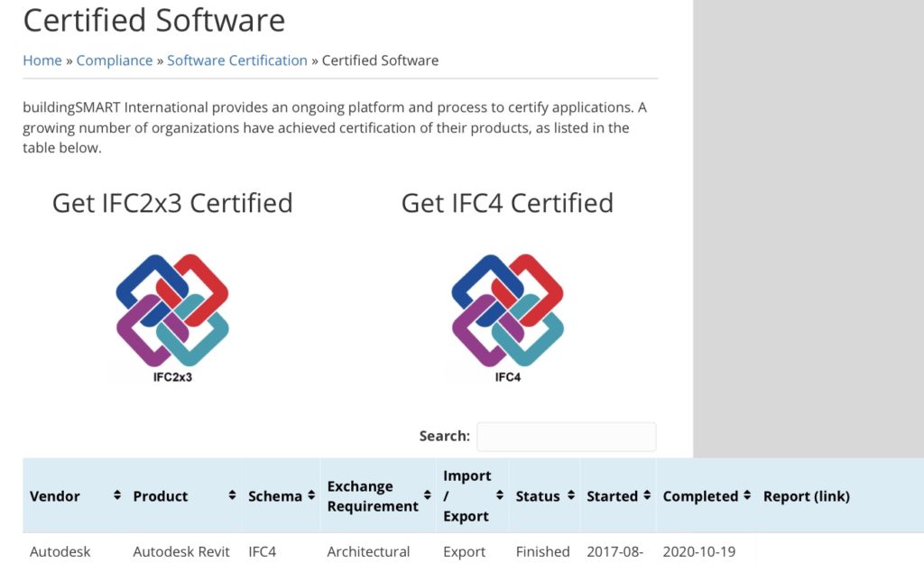This screenshot has height=563, width=924.
Task: Open the Get IFC2x3 Certified heading
Action: tap(172, 203)
